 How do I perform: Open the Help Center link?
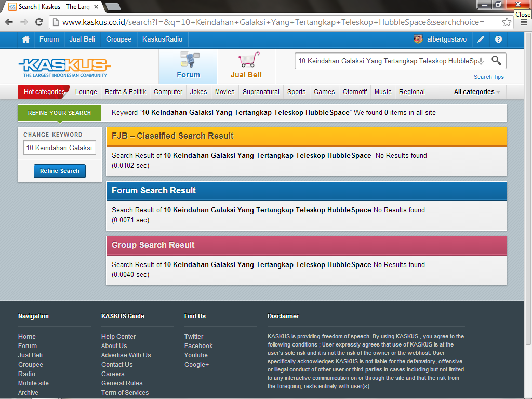pyautogui.click(x=118, y=337)
